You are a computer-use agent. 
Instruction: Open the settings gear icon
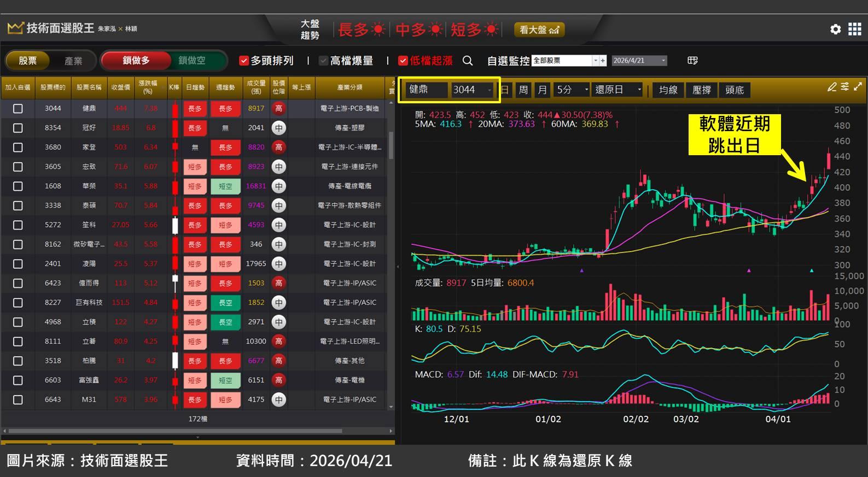point(835,30)
